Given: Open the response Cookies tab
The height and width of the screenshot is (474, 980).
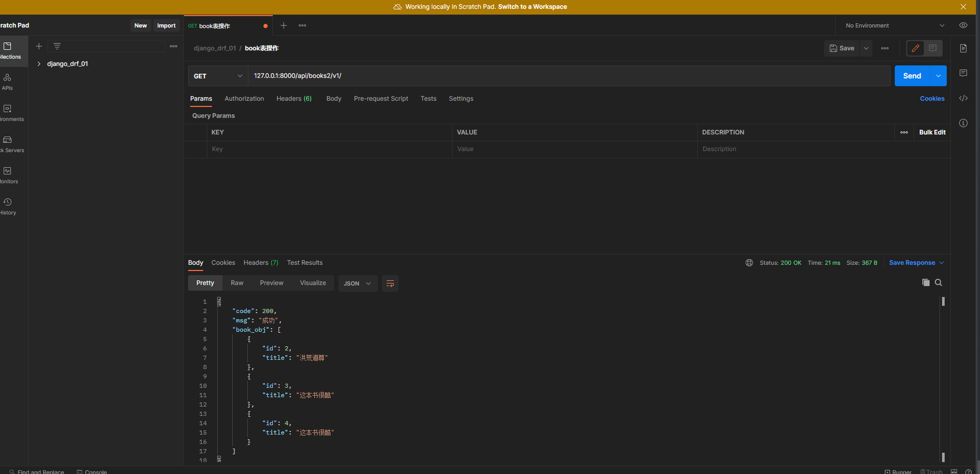Looking at the screenshot, I should [223, 263].
